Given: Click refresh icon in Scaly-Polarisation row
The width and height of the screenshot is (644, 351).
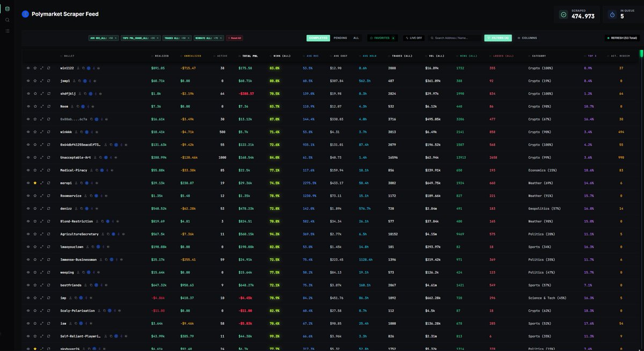Looking at the screenshot, I should pos(48,311).
